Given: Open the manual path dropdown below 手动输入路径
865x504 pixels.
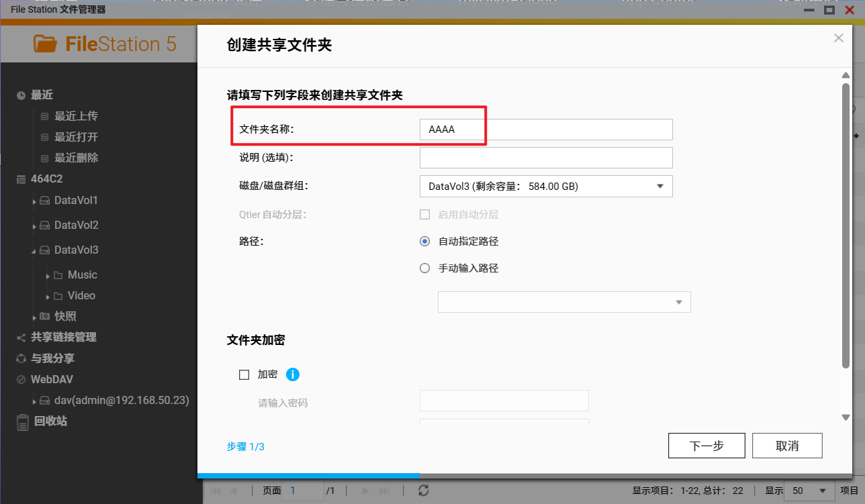Looking at the screenshot, I should click(564, 302).
